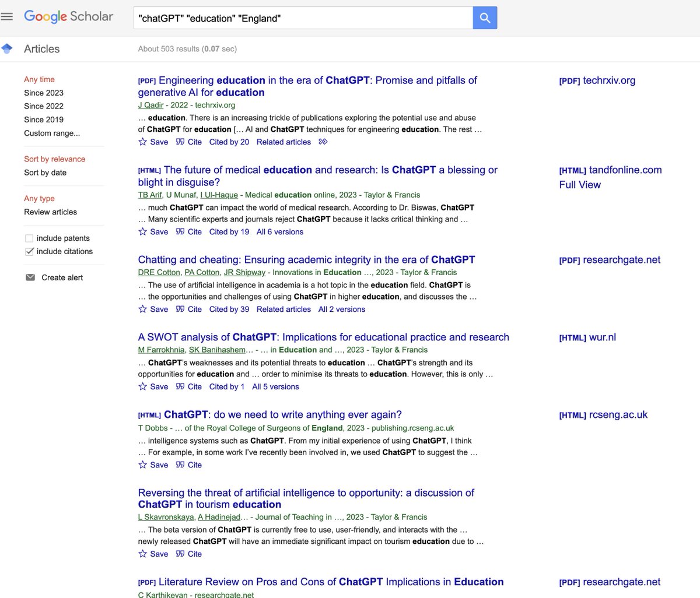
Task: Open author JR Shipway profile
Action: click(x=244, y=272)
